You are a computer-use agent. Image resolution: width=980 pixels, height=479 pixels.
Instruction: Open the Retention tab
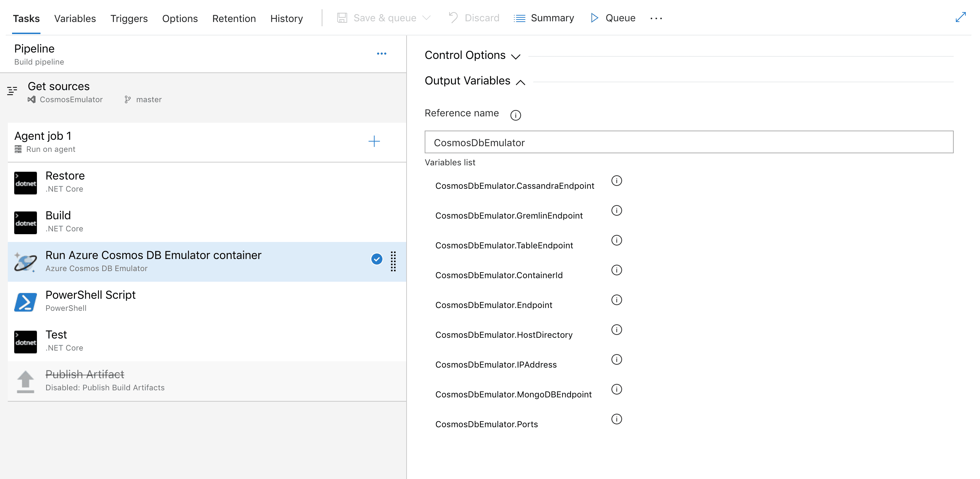tap(234, 18)
